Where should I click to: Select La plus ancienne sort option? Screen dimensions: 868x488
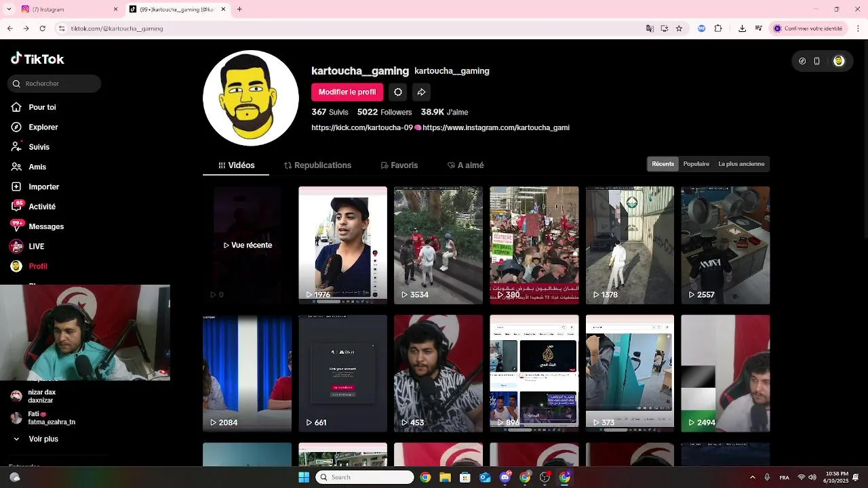tap(741, 164)
